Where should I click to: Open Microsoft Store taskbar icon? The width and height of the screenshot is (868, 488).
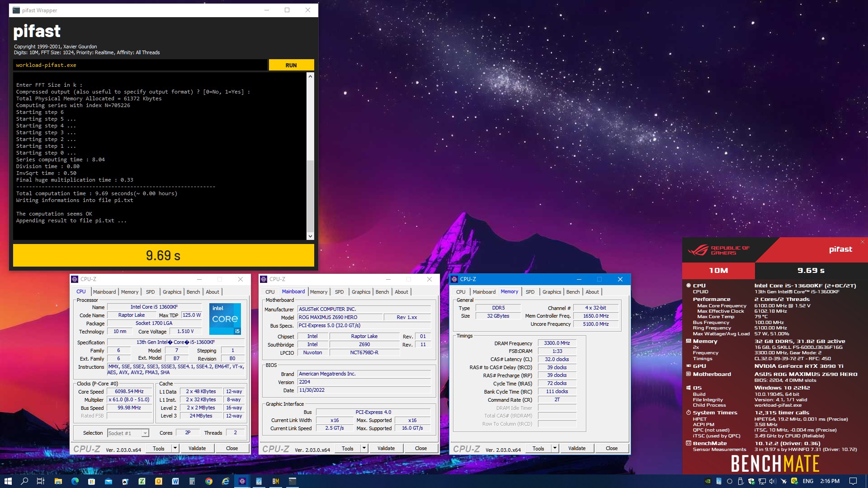pos(91,481)
